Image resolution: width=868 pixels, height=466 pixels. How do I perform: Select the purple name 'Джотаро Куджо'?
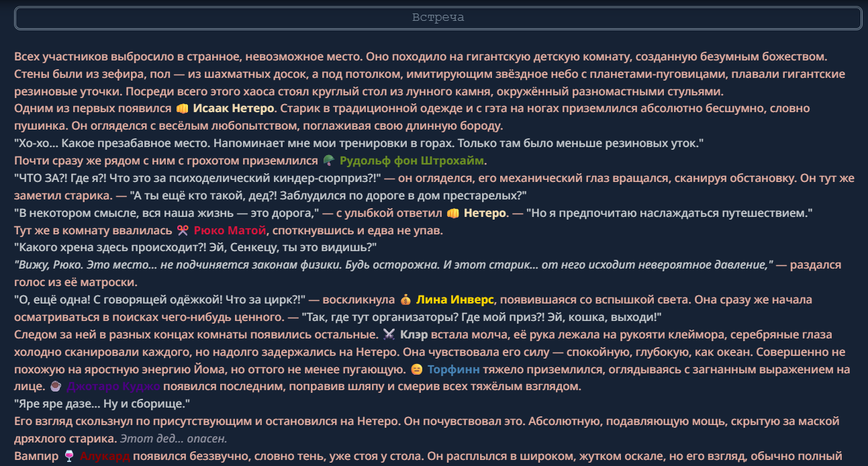[x=113, y=387]
